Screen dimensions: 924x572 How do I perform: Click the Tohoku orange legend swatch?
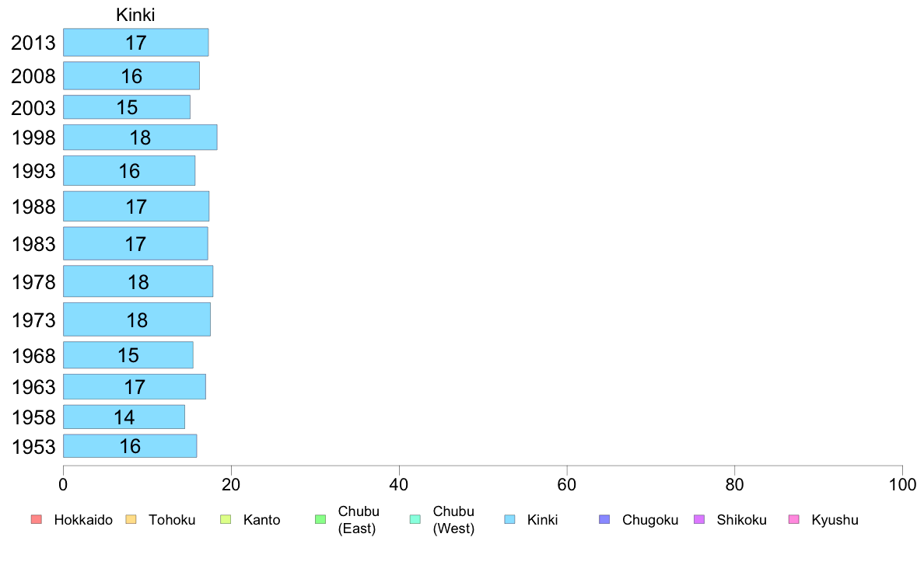(131, 520)
